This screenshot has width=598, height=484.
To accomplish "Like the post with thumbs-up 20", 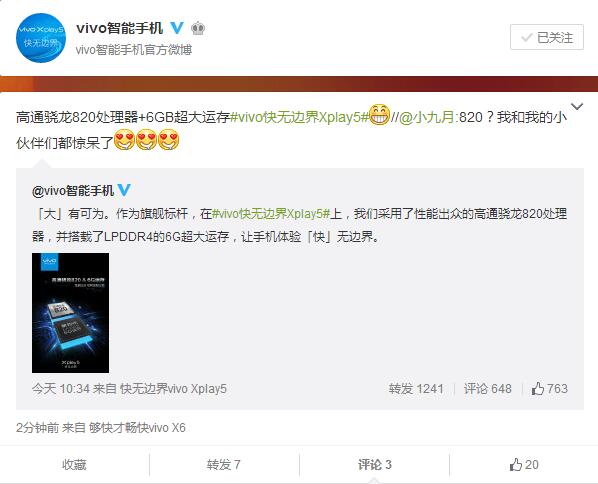I will (524, 465).
